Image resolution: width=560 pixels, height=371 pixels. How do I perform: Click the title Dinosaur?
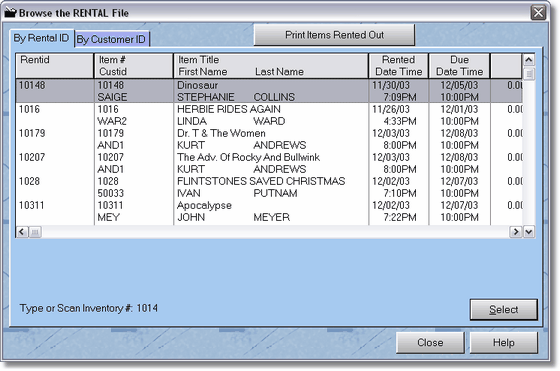click(197, 85)
